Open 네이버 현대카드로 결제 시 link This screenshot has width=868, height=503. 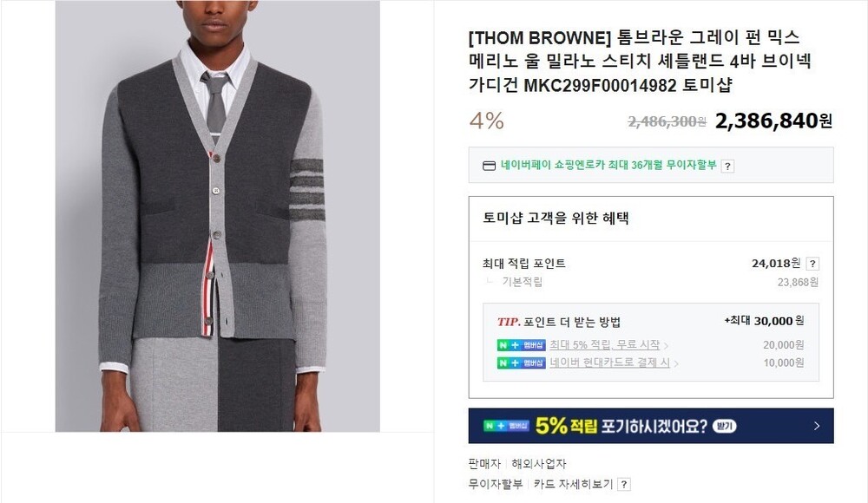click(609, 363)
